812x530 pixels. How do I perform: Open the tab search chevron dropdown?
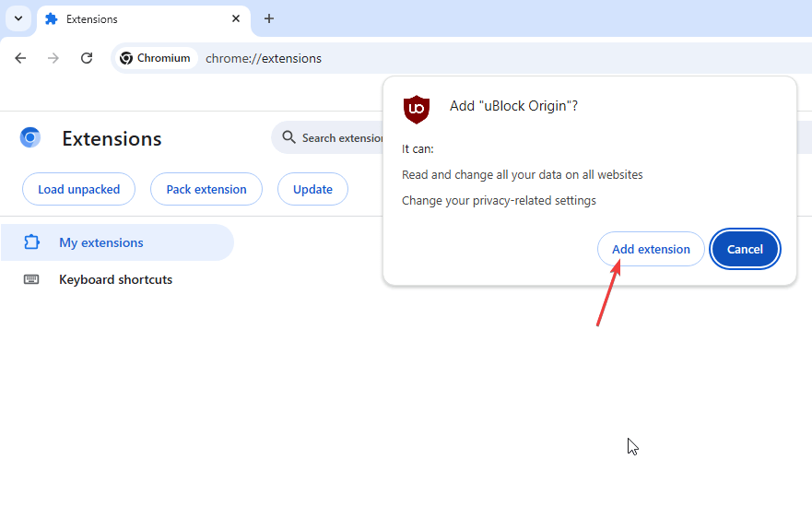[x=18, y=18]
